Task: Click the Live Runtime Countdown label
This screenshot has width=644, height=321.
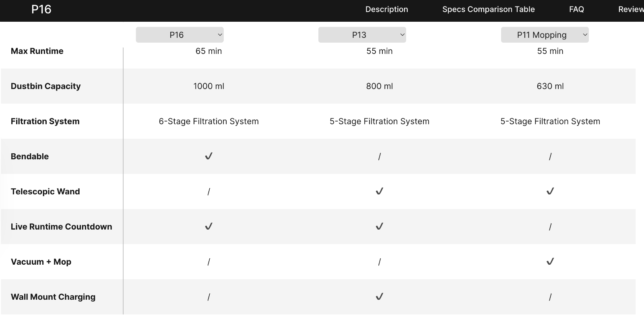Action: pos(62,226)
